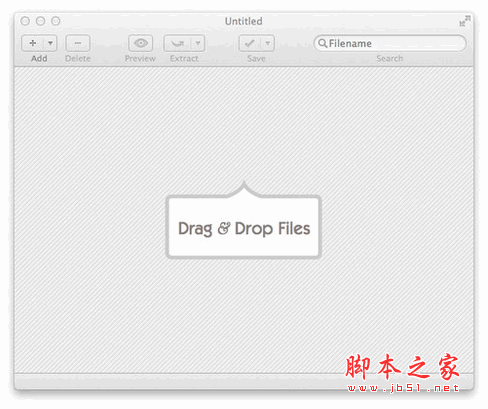The image size is (488, 409).
Task: Click the Untitled window title
Action: point(244,21)
